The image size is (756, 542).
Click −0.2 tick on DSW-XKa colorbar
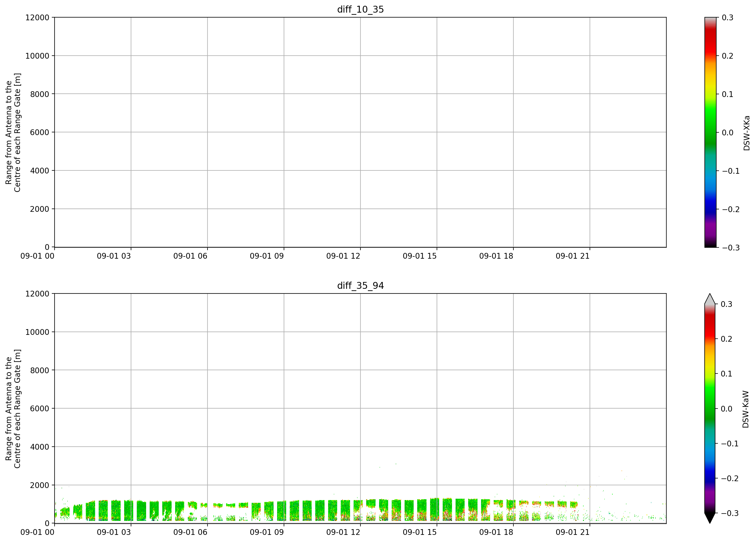(731, 209)
